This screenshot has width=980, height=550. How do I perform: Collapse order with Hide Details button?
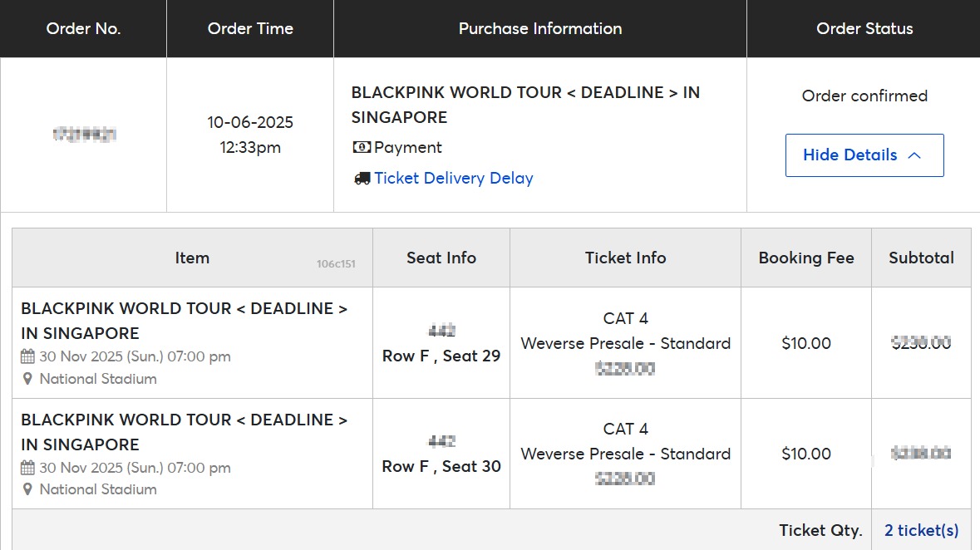pos(864,155)
